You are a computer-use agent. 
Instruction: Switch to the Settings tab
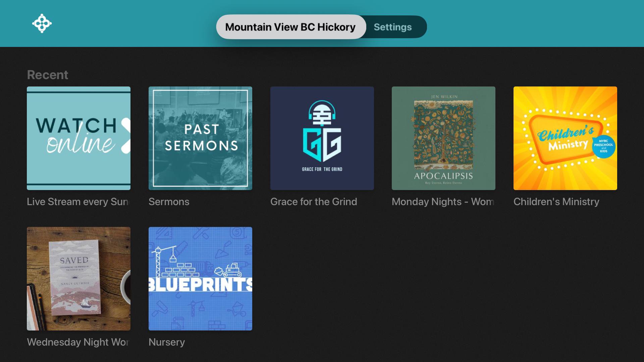coord(393,27)
